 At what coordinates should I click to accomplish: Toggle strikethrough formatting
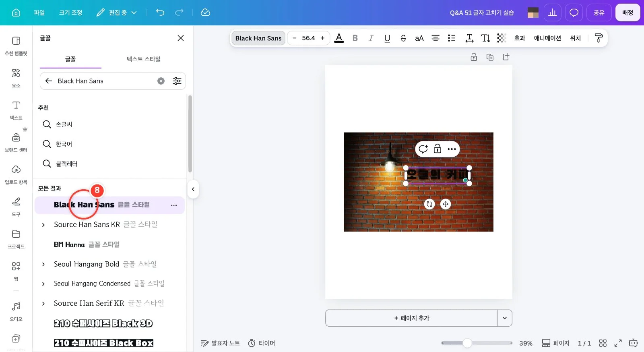click(x=403, y=38)
